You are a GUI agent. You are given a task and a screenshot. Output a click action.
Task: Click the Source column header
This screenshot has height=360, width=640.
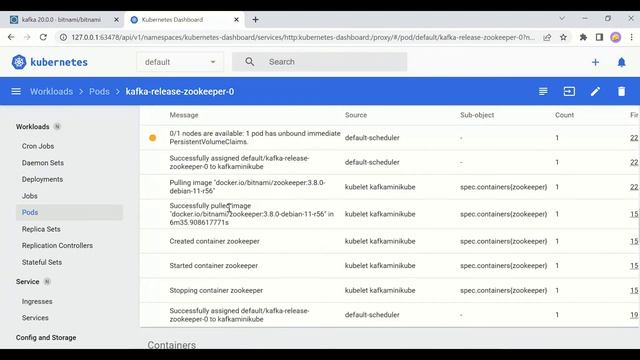pyautogui.click(x=356, y=115)
